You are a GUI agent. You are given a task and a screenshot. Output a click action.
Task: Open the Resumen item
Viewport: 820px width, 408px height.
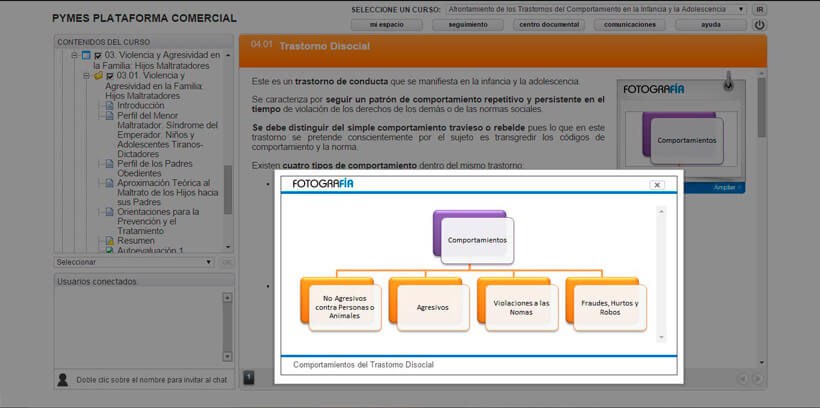pos(136,241)
